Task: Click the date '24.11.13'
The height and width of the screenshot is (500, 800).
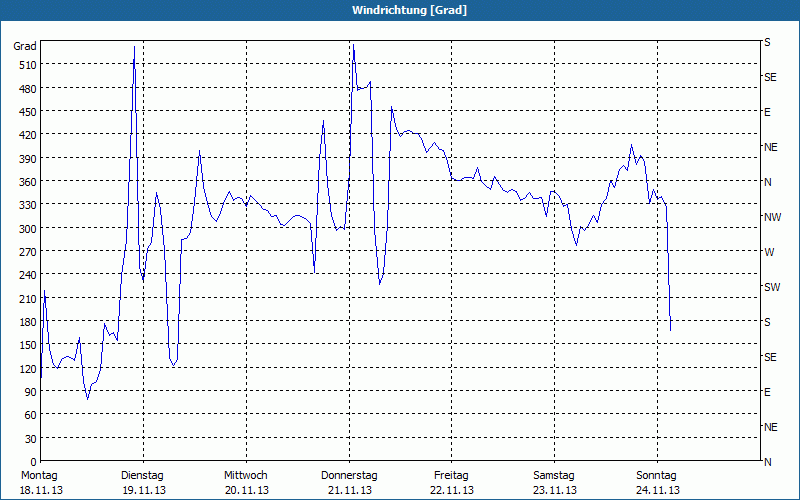Action: point(658,490)
